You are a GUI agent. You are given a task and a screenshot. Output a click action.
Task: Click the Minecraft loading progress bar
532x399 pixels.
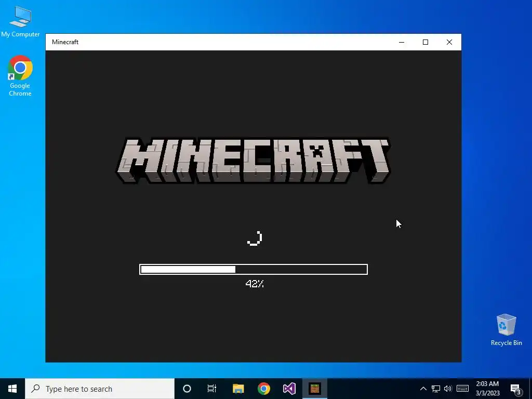[254, 270]
